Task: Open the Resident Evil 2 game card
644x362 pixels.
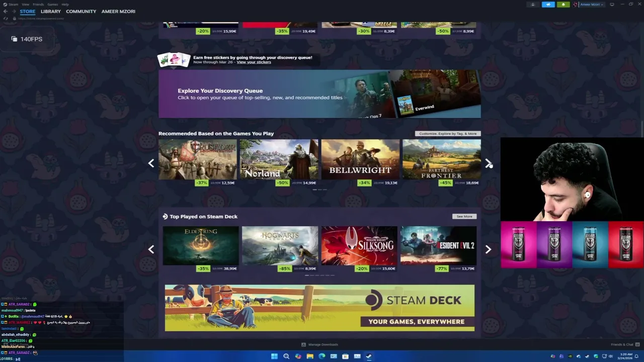Action: [438, 245]
